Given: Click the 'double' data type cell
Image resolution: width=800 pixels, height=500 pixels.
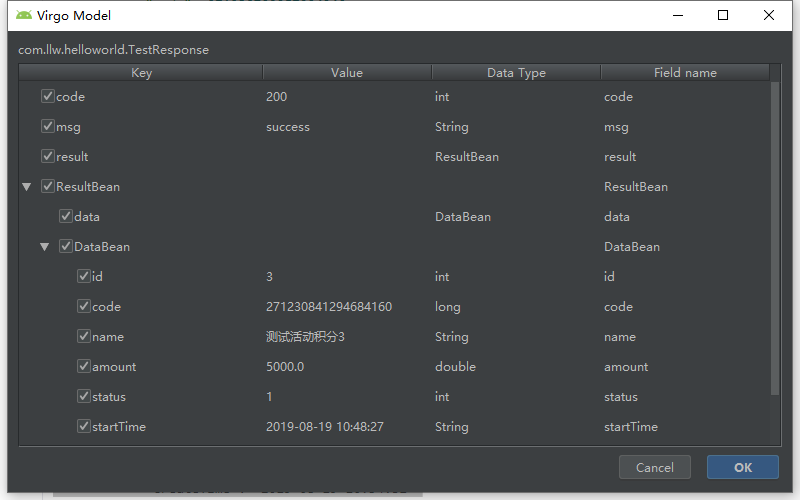Looking at the screenshot, I should pos(455,367).
